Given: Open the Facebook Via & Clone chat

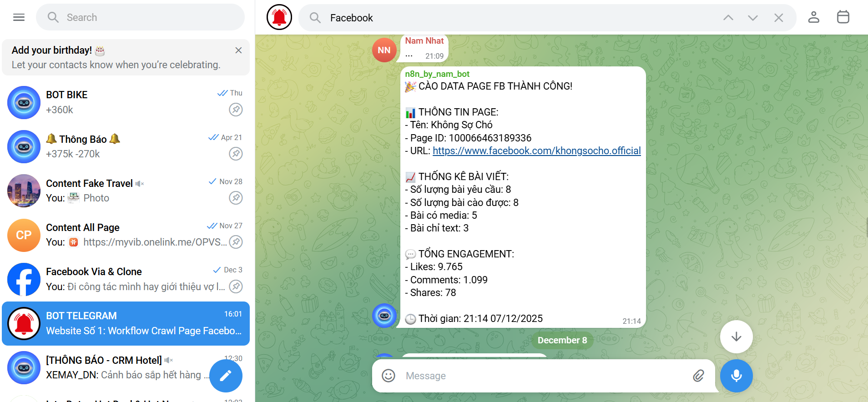Looking at the screenshot, I should point(126,279).
